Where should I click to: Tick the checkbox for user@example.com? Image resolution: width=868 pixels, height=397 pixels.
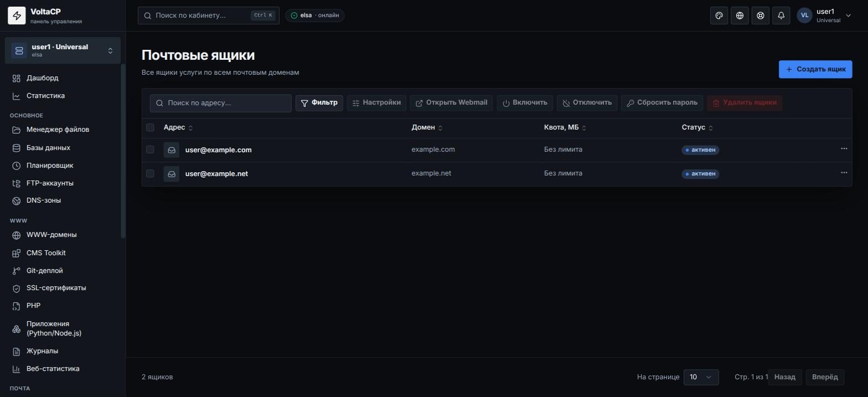coord(150,149)
